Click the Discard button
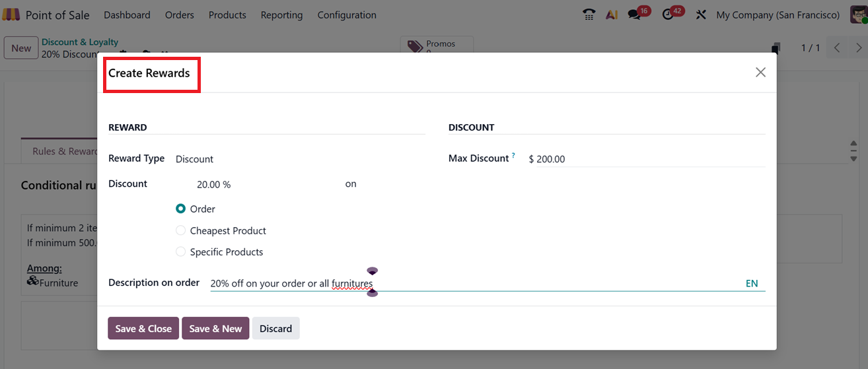The height and width of the screenshot is (369, 868). [275, 329]
